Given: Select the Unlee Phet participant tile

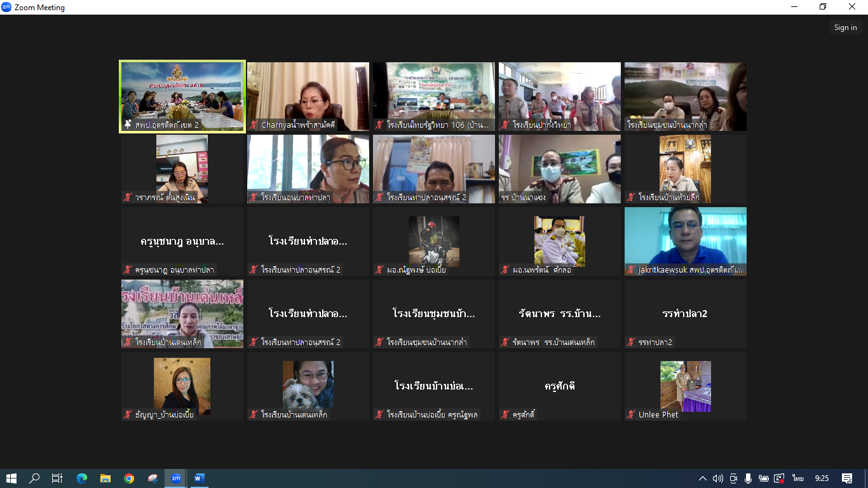Looking at the screenshot, I should [x=686, y=386].
